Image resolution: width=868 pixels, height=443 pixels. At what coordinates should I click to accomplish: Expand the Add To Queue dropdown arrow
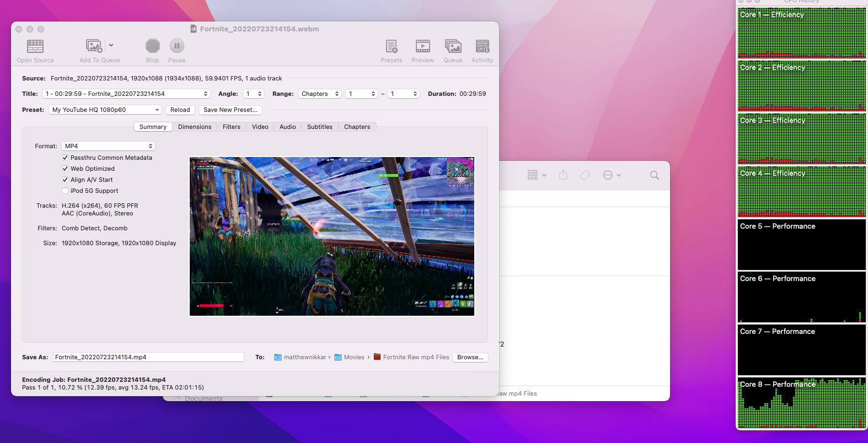point(111,45)
